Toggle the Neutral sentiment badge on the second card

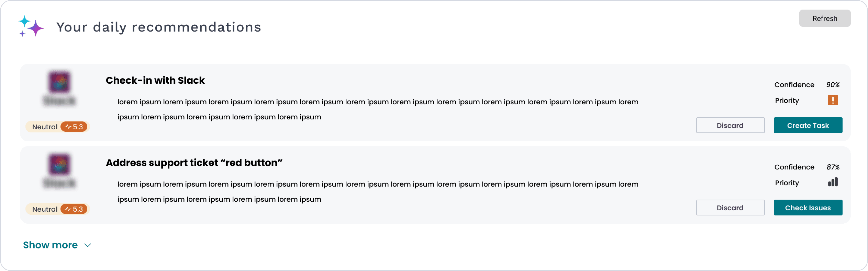click(45, 209)
